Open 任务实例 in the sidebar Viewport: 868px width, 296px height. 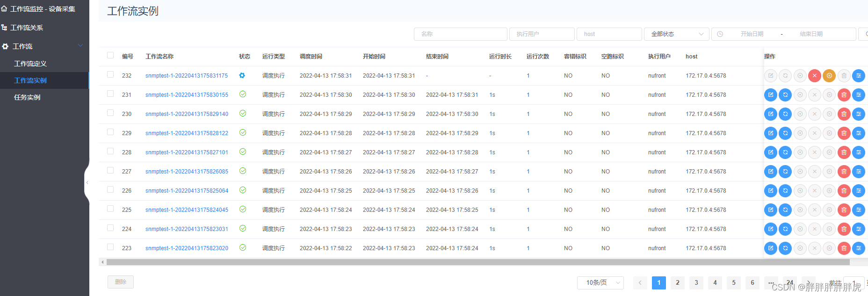(x=27, y=97)
